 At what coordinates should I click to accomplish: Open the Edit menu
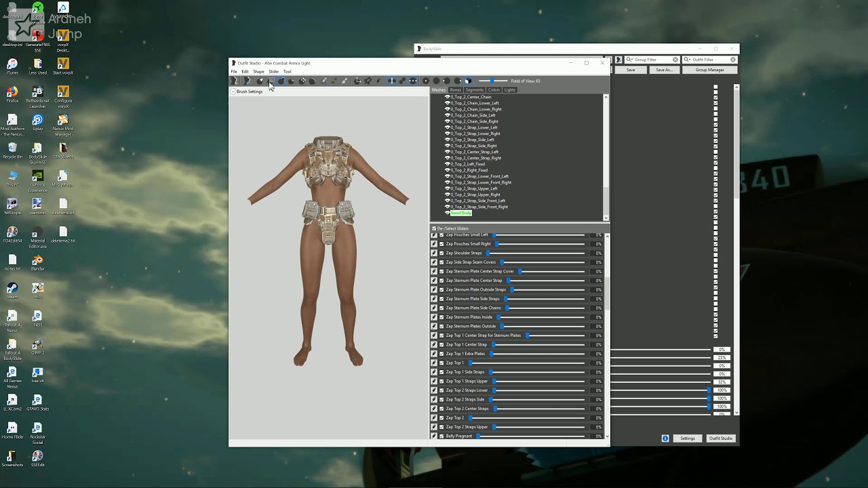pyautogui.click(x=245, y=71)
